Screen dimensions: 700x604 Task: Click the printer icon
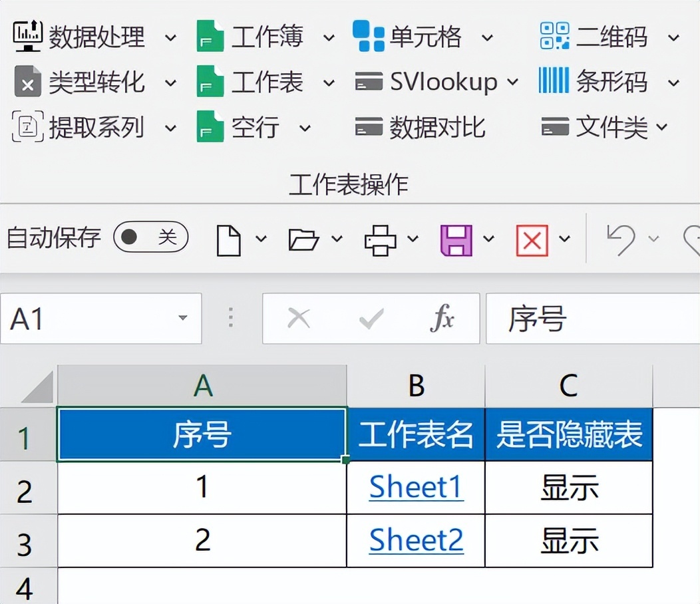coord(380,239)
